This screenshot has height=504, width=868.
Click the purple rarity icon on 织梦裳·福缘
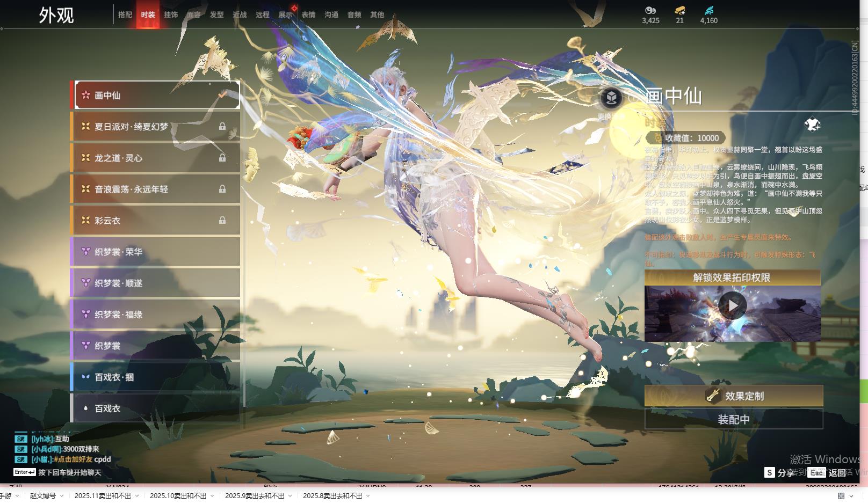point(85,314)
